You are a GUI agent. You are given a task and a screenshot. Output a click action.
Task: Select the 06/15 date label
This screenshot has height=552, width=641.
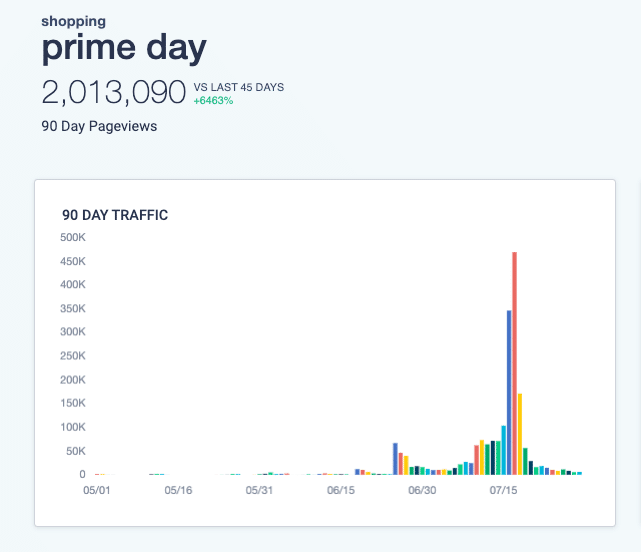coord(341,490)
